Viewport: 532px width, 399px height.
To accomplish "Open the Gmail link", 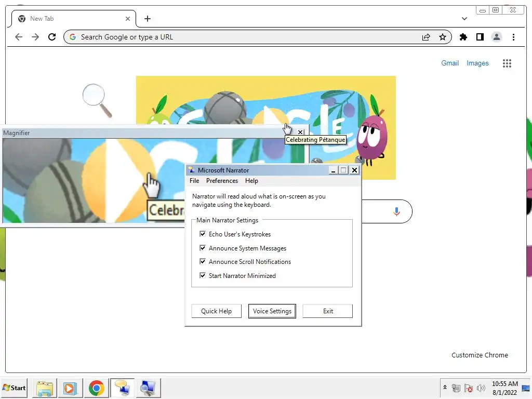I will pyautogui.click(x=450, y=63).
